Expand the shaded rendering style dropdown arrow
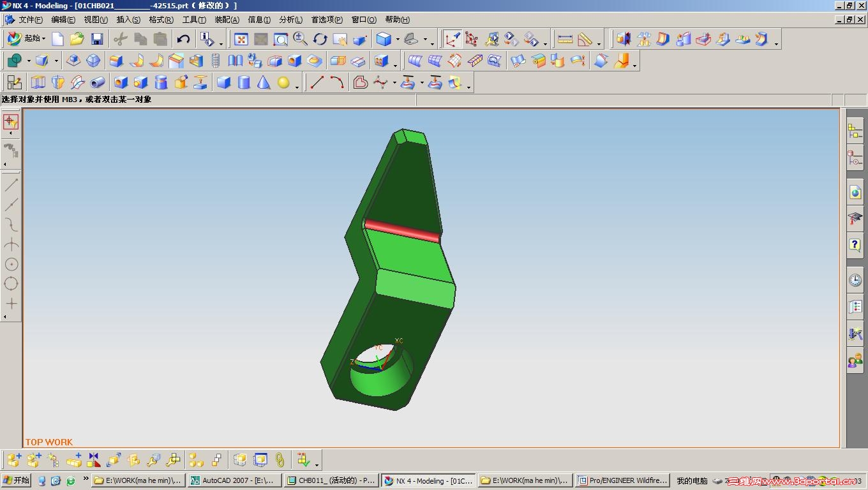The image size is (868, 490). coord(398,40)
